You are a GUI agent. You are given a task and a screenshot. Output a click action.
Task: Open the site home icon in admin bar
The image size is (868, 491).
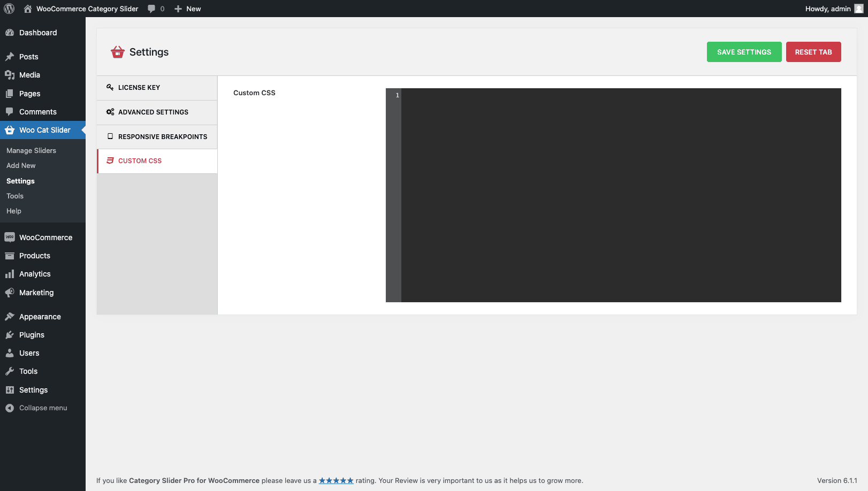28,9
